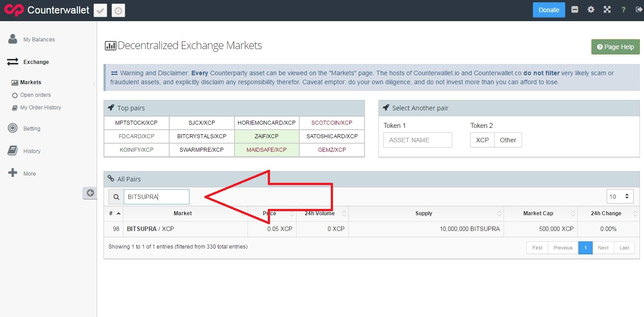The width and height of the screenshot is (644, 317).
Task: Click the Last pagination button
Action: (624, 248)
